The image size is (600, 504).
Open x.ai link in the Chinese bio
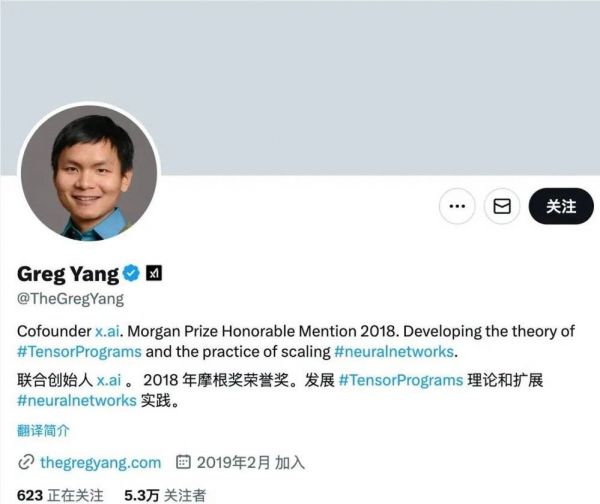point(109,380)
